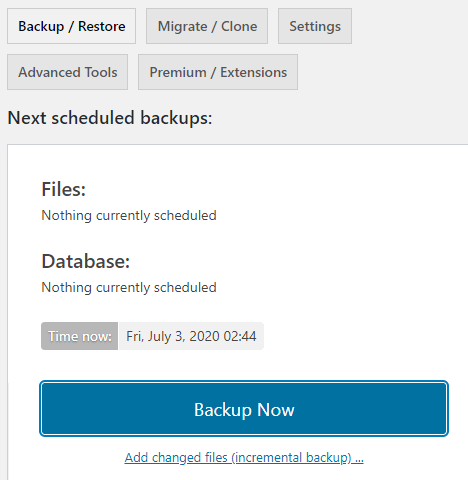Click the gray Time now label
The height and width of the screenshot is (480, 468).
coord(79,336)
